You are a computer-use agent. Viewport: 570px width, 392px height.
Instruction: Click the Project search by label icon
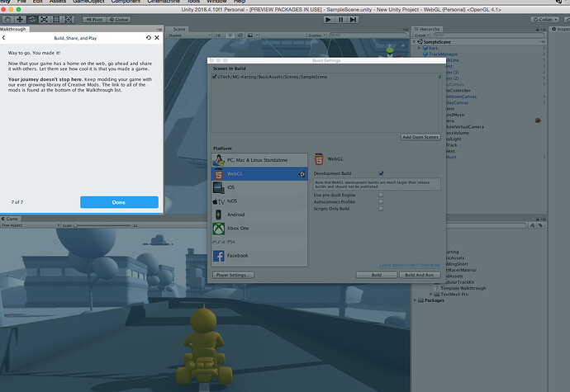click(x=540, y=225)
